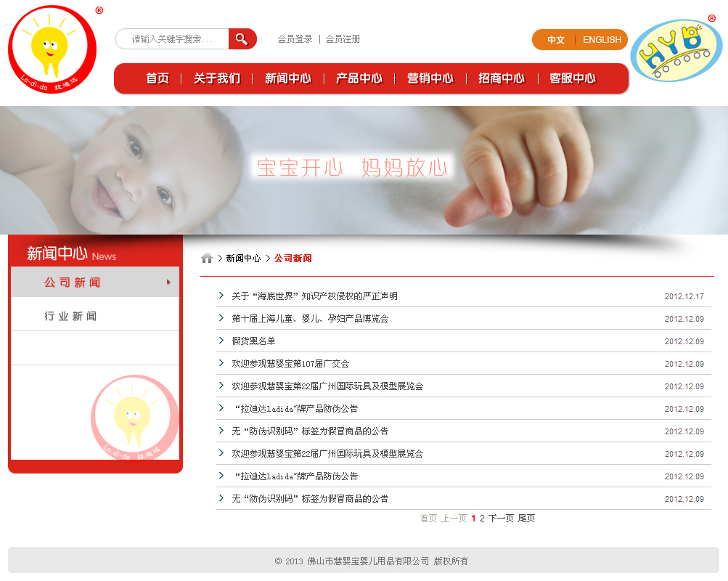Click arrow before 海底世界 statement item
This screenshot has height=581, width=728.
221,296
